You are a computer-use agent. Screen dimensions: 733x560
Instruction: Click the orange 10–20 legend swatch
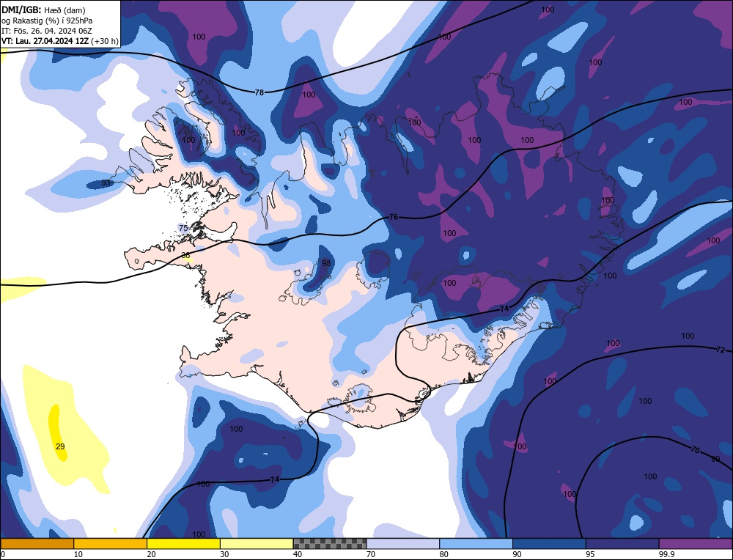tap(111, 544)
